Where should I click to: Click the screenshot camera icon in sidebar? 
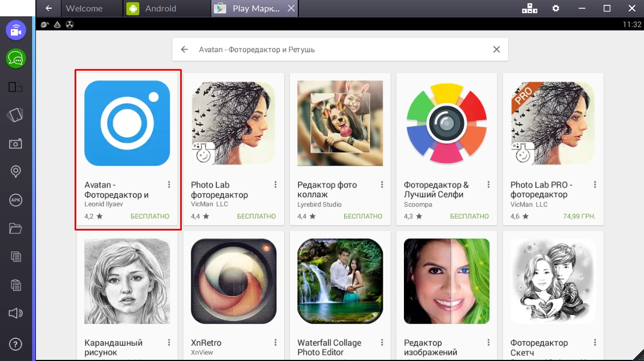click(16, 144)
